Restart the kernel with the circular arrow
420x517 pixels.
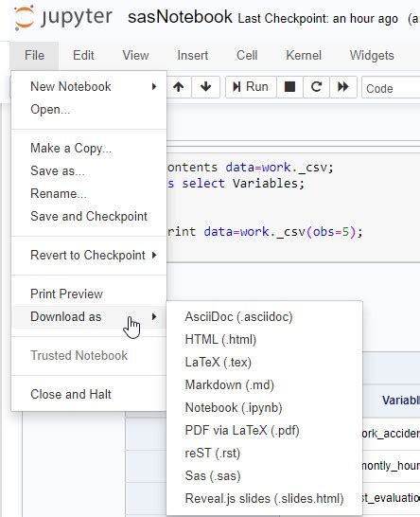(316, 87)
